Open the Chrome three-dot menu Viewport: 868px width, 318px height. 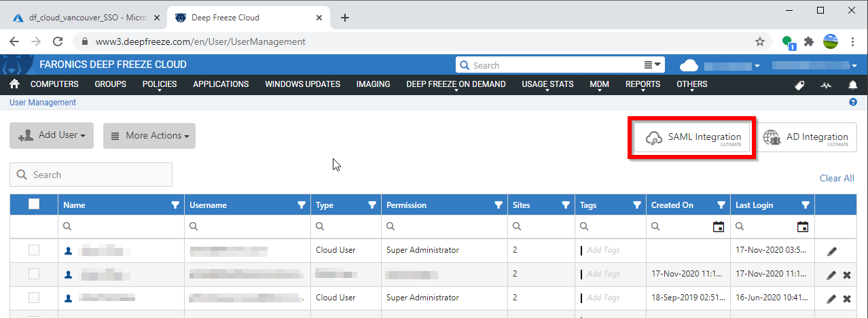coord(852,41)
